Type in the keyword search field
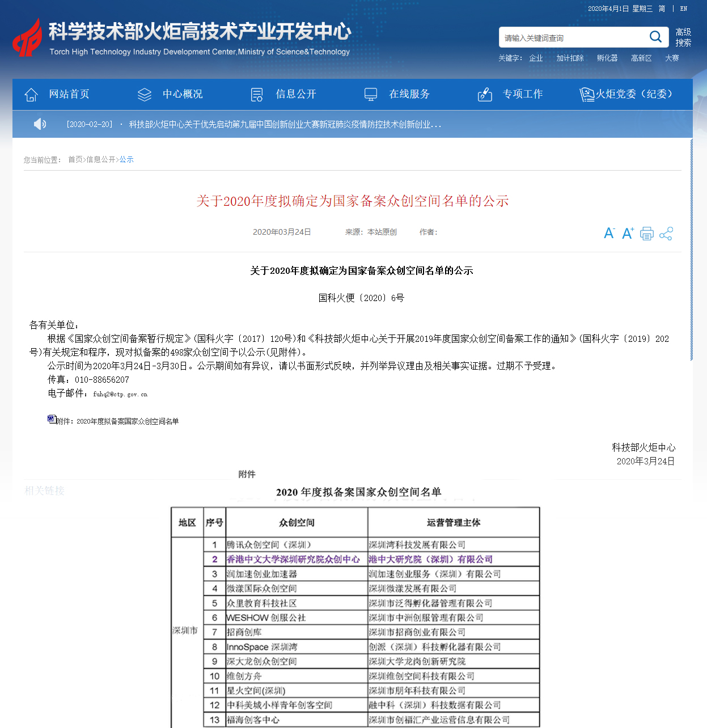Image resolution: width=707 pixels, height=728 pixels. coord(573,38)
